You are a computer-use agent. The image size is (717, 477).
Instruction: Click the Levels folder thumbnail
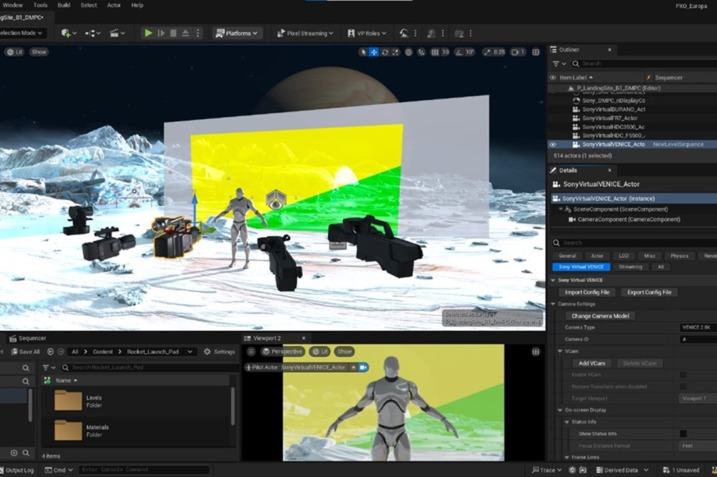coord(68,401)
